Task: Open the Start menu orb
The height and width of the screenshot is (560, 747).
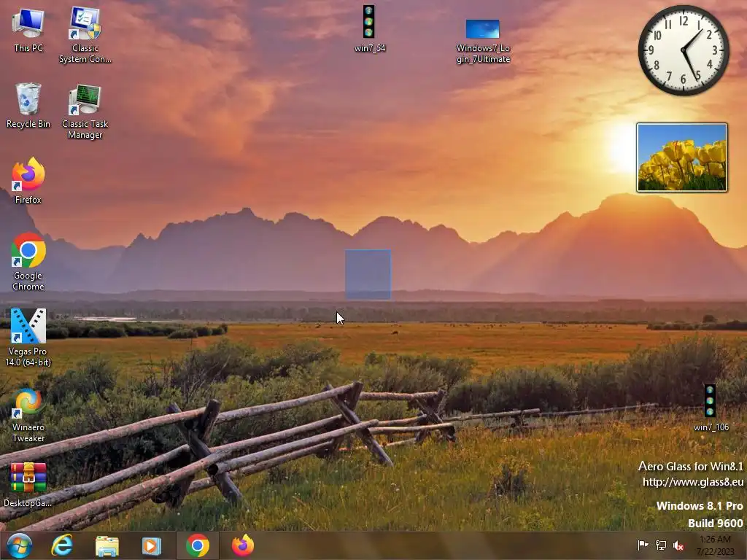Action: (x=20, y=545)
